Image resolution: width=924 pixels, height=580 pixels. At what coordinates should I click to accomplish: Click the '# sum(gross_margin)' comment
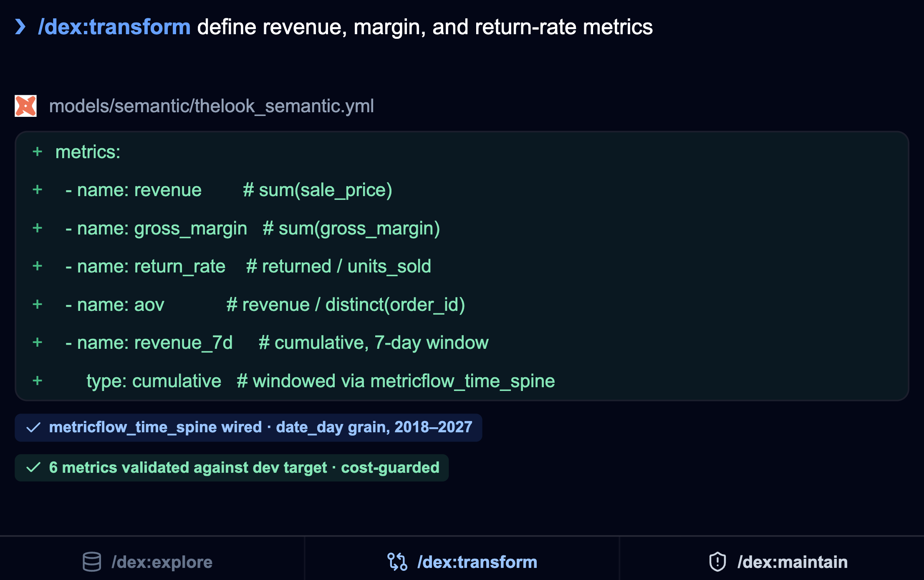(x=351, y=229)
